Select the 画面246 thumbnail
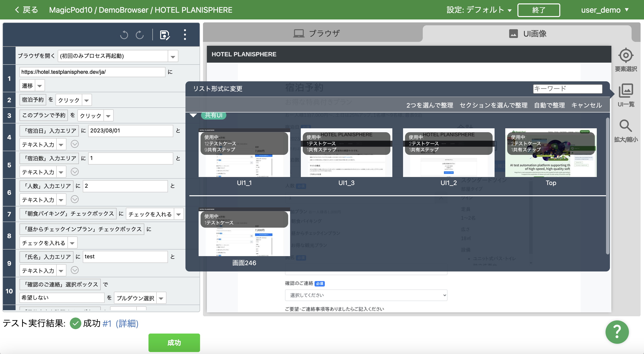Image resolution: width=644 pixels, height=354 pixels. point(244,232)
